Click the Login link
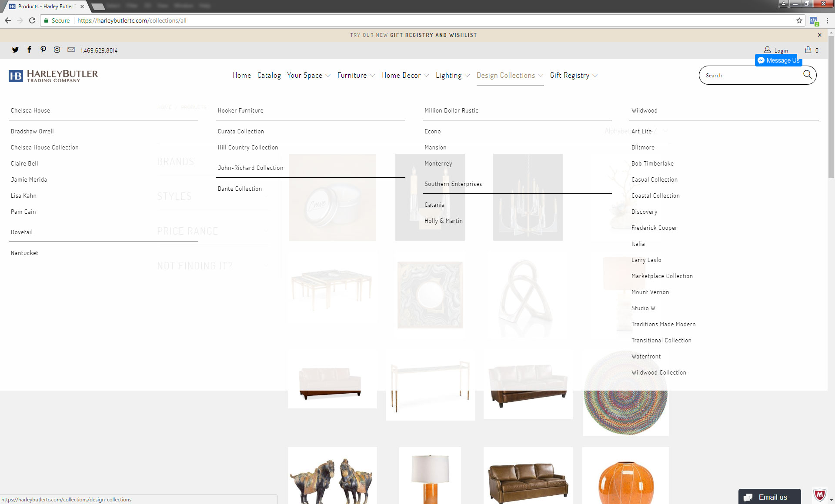The height and width of the screenshot is (504, 835). [781, 50]
